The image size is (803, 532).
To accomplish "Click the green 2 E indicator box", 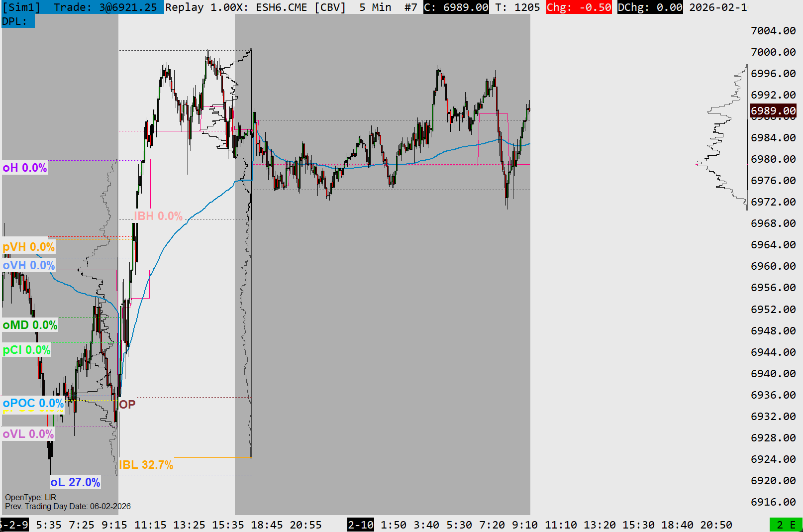I will 786,525.
